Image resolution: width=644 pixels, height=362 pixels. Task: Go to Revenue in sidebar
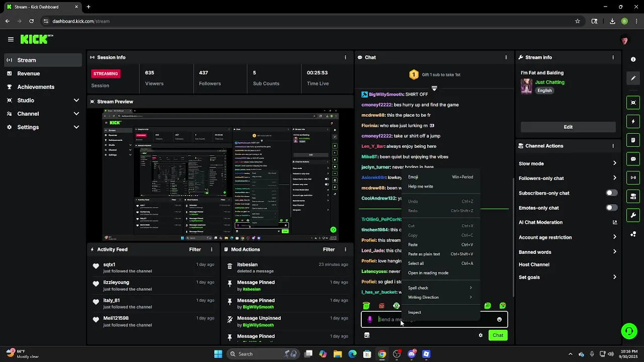tap(42, 73)
